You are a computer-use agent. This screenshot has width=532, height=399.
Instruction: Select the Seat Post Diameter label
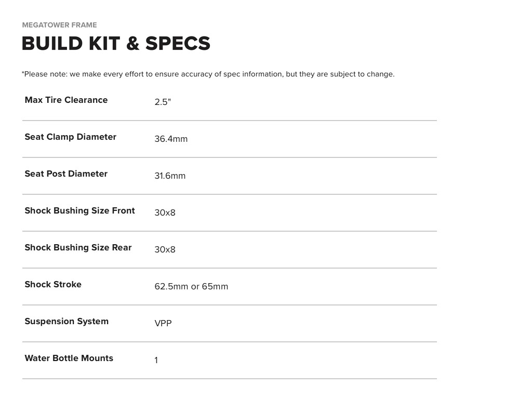click(66, 174)
